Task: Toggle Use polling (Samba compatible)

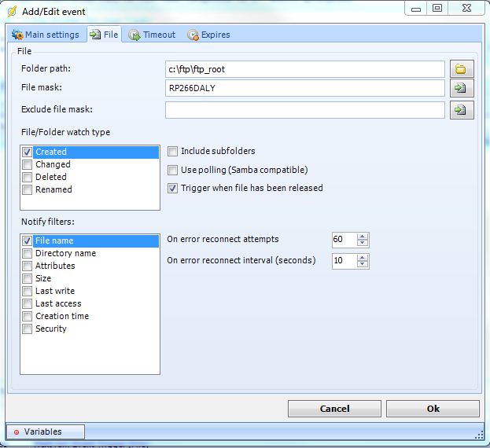Action: tap(173, 170)
